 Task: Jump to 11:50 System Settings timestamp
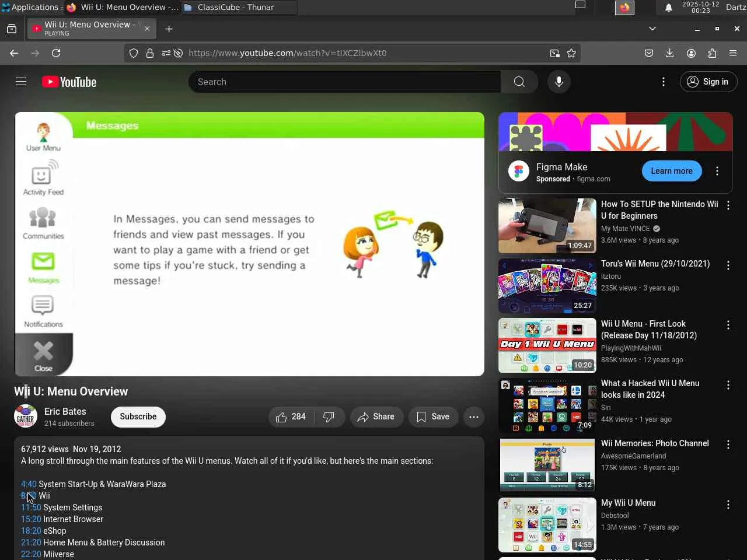click(31, 508)
